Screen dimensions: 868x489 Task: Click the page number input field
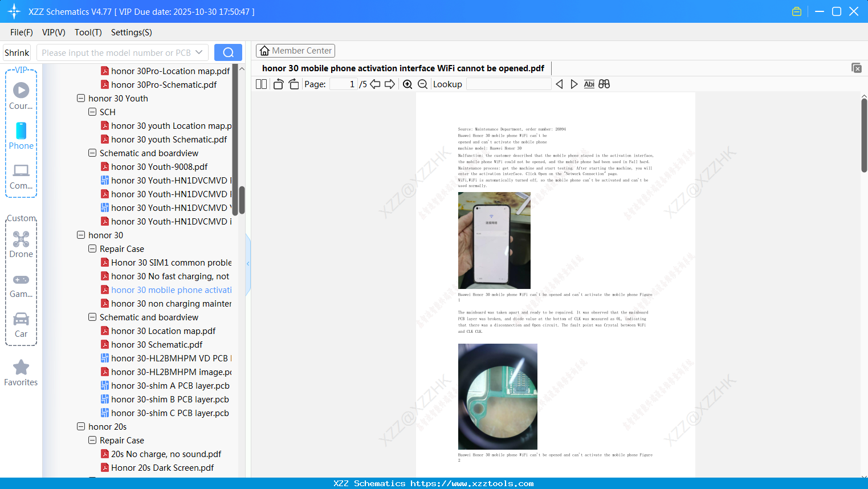(x=344, y=84)
